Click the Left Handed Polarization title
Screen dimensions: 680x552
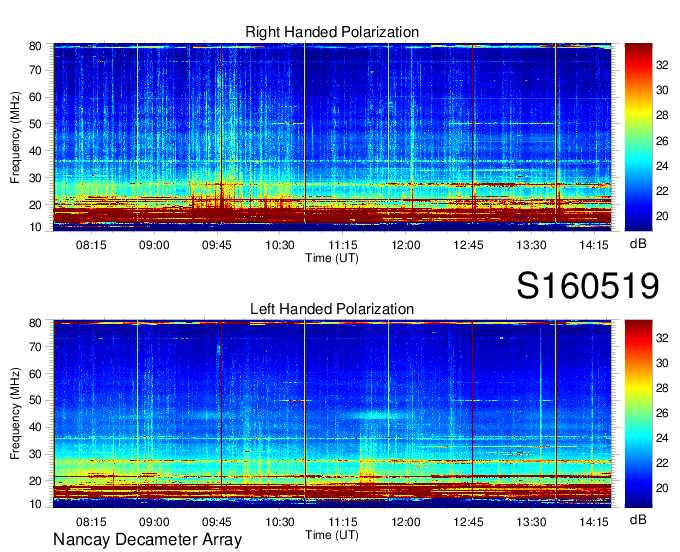(332, 309)
